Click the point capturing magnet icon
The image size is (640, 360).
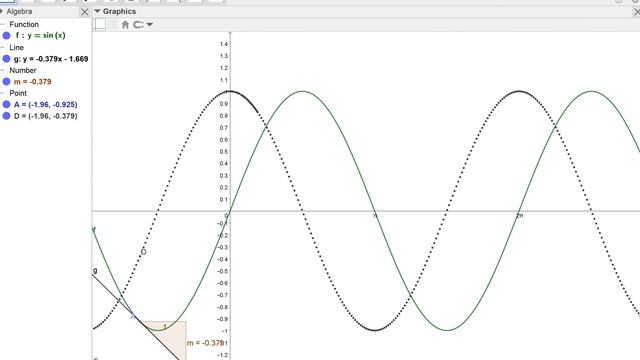click(x=138, y=24)
